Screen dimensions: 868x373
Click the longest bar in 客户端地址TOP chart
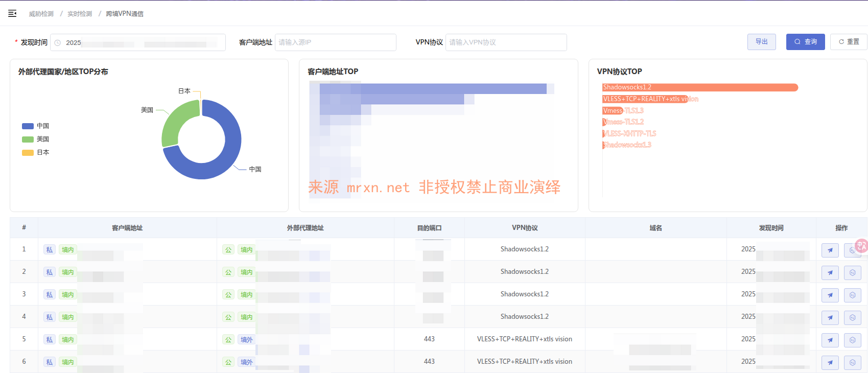[433, 89]
